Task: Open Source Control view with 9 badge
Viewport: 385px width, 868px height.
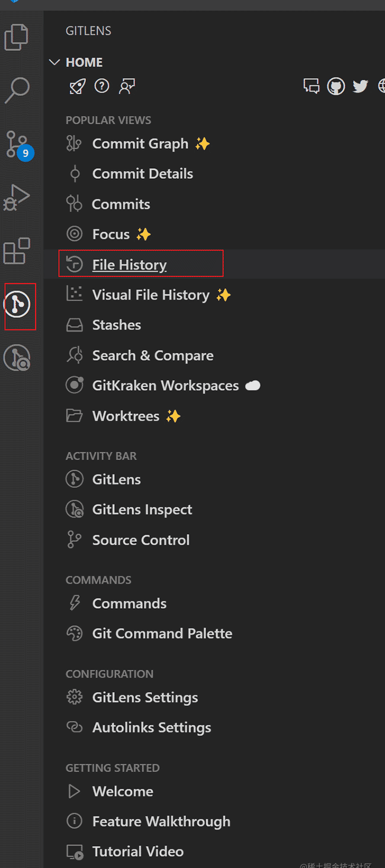Action: point(18,144)
